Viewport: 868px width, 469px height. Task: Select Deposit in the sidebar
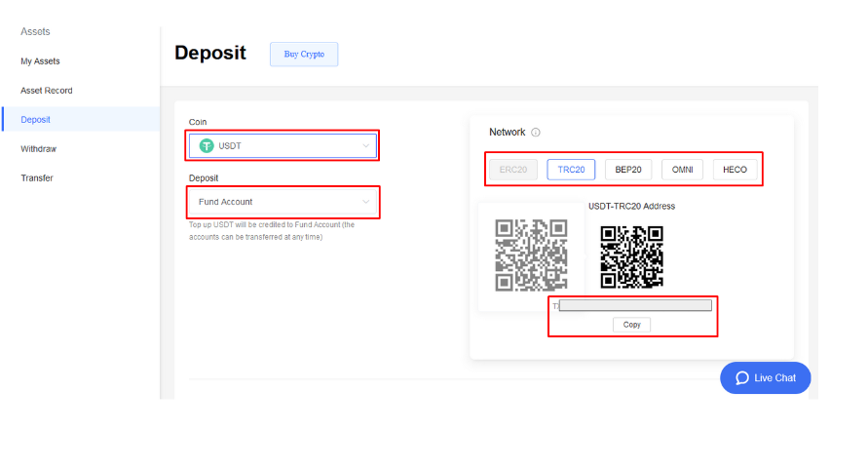point(81,119)
